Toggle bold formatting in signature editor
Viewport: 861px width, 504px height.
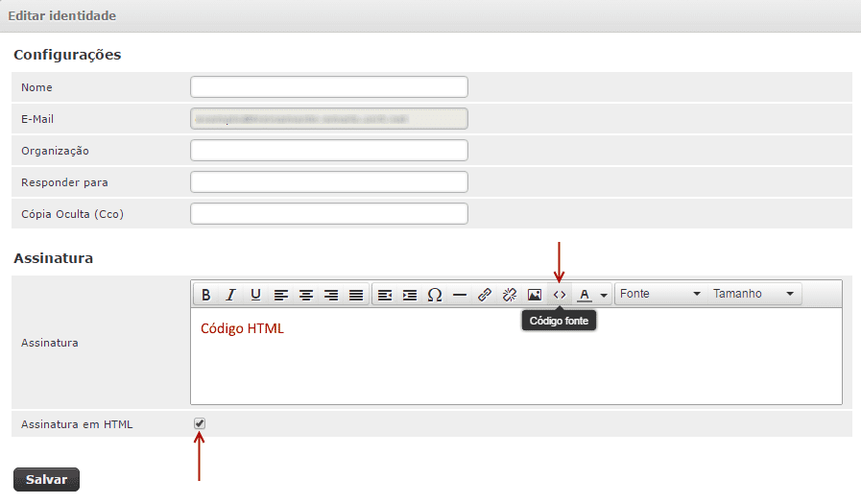[205, 295]
